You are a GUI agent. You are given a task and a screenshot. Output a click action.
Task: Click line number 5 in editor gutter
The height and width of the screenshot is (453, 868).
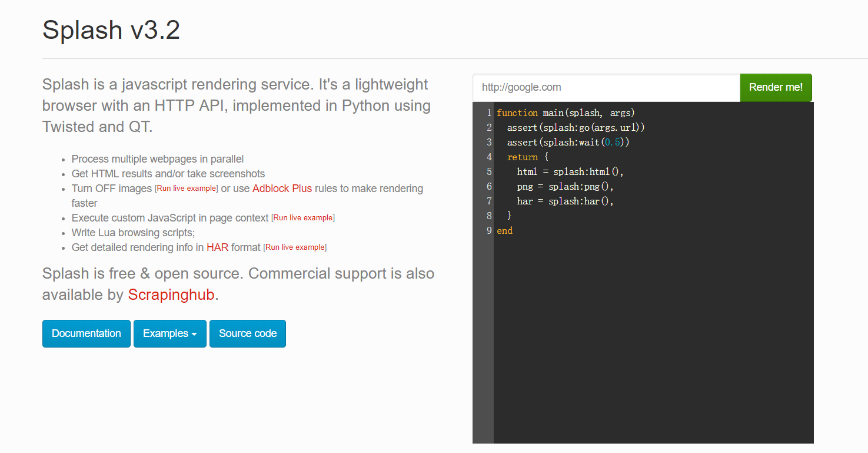[489, 172]
